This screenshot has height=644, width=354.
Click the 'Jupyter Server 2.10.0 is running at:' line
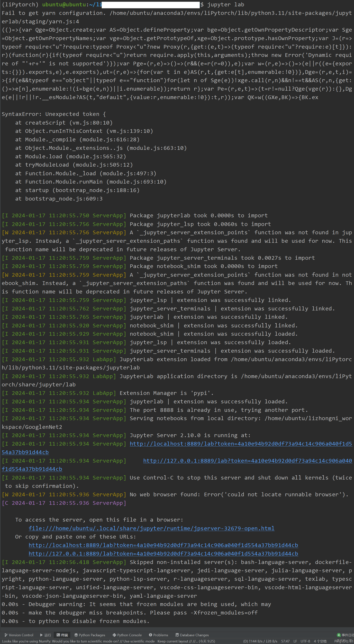[x=190, y=435]
